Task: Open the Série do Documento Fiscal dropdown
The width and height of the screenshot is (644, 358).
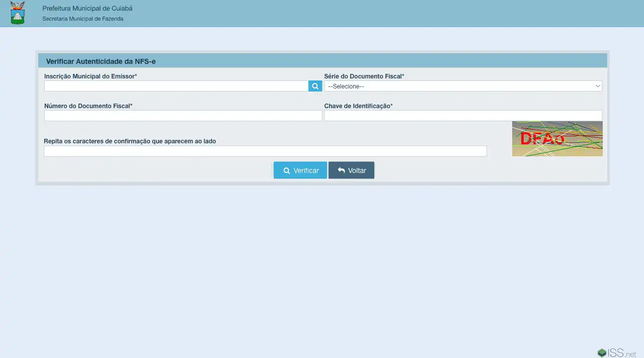Action: pyautogui.click(x=462, y=86)
